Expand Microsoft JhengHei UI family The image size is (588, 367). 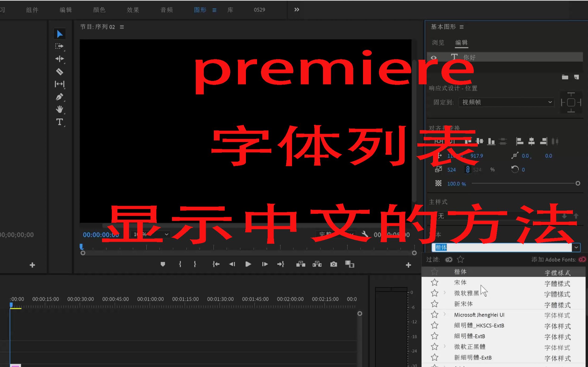coord(445,314)
